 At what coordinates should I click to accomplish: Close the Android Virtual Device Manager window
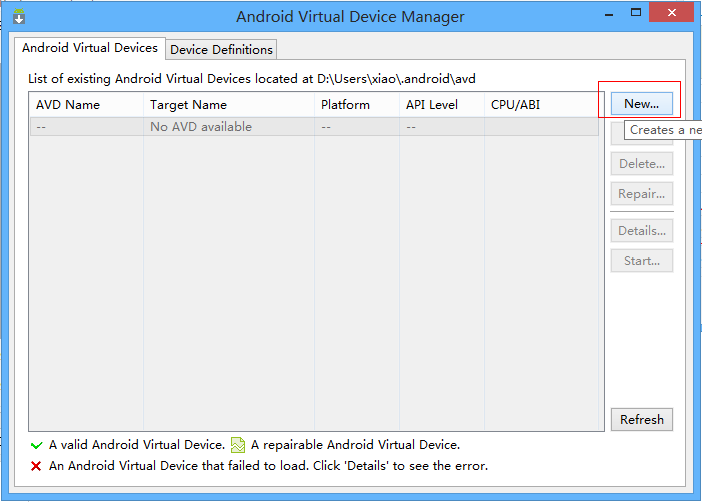point(672,13)
